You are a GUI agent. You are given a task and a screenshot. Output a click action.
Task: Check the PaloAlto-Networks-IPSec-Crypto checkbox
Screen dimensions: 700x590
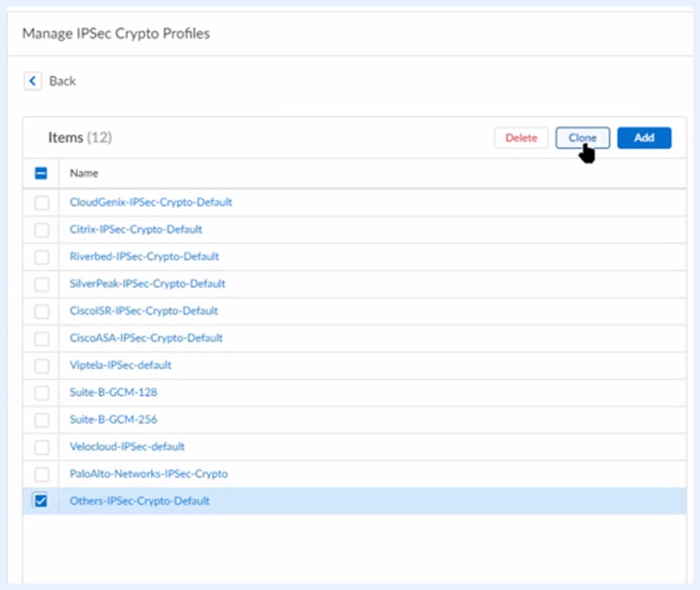coord(41,474)
